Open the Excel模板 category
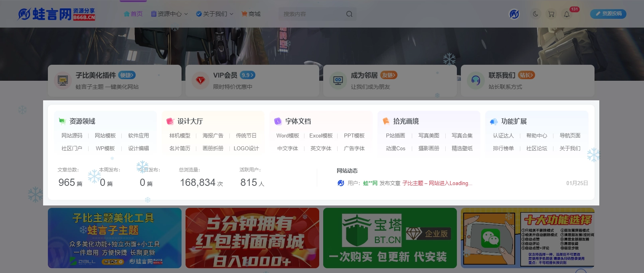This screenshot has height=273, width=644. pyautogui.click(x=321, y=136)
